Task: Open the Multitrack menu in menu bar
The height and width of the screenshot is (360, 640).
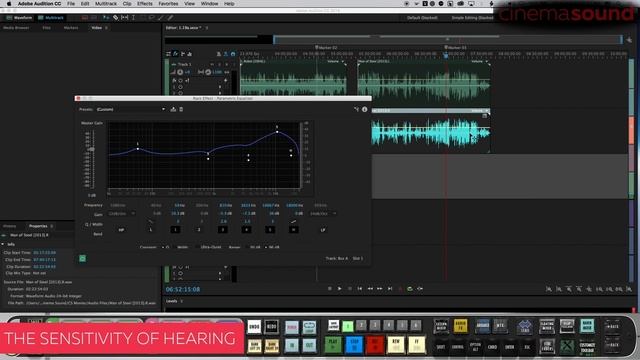Action: tap(106, 4)
